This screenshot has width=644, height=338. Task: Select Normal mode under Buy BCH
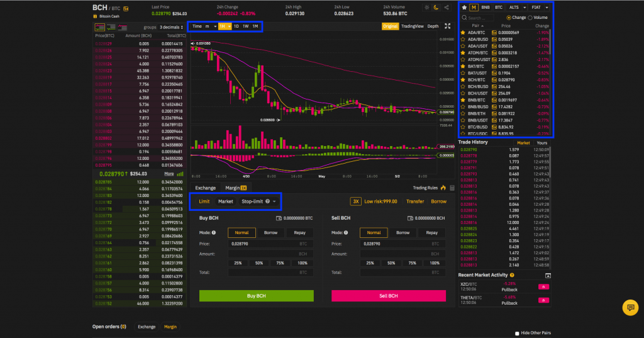(241, 233)
